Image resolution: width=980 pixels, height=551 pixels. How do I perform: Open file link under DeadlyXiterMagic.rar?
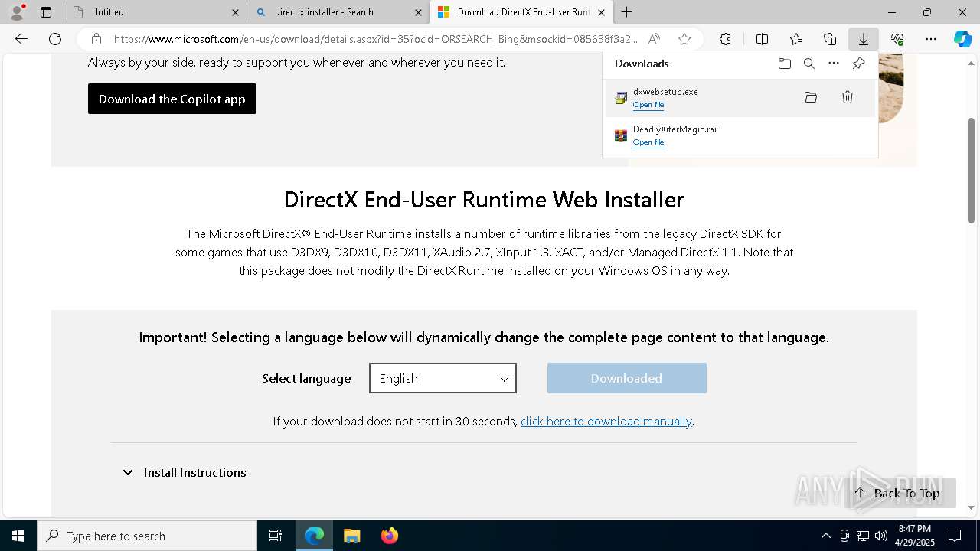coord(648,142)
